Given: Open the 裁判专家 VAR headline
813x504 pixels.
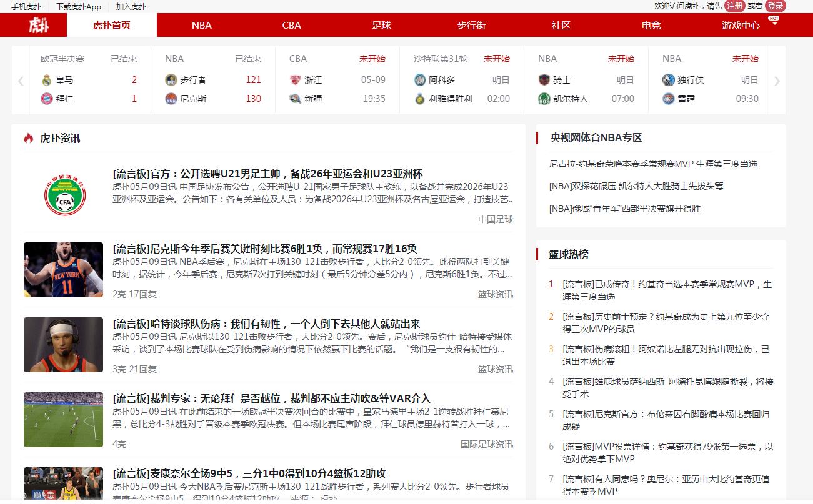Looking at the screenshot, I should [x=272, y=398].
